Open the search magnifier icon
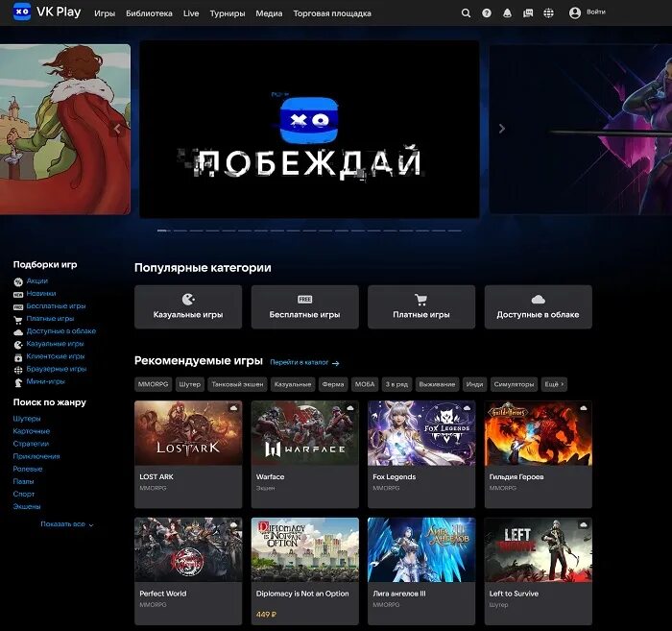 (466, 13)
